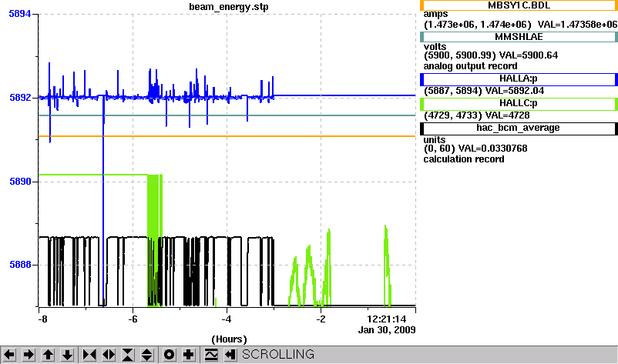Click the -8 hours x-axis label
The image size is (618, 364).
click(x=42, y=319)
